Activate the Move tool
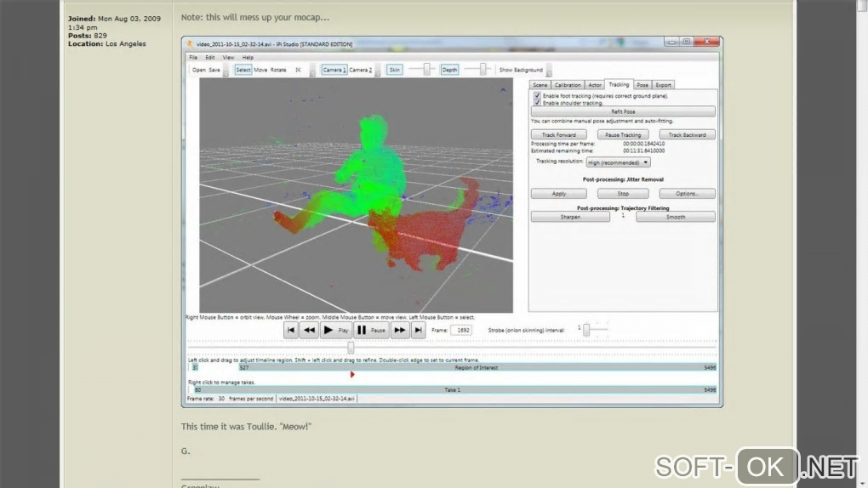This screenshot has height=488, width=868. [x=260, y=71]
